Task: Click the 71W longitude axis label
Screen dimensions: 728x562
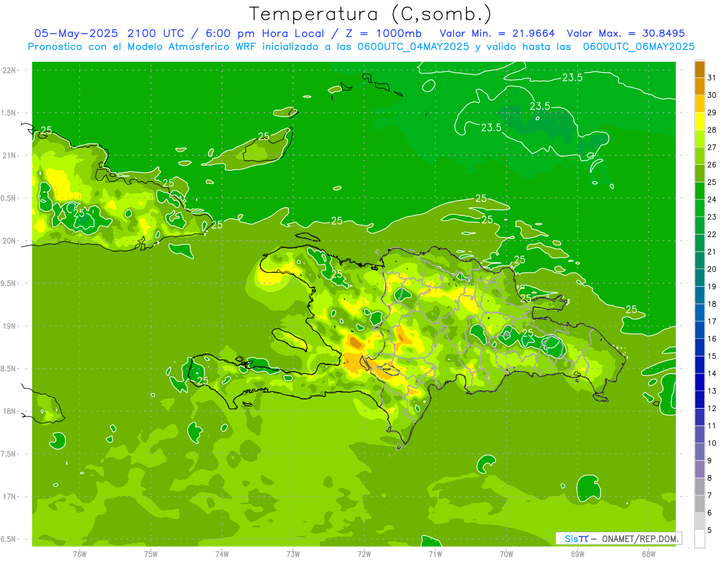Action: coord(435,554)
